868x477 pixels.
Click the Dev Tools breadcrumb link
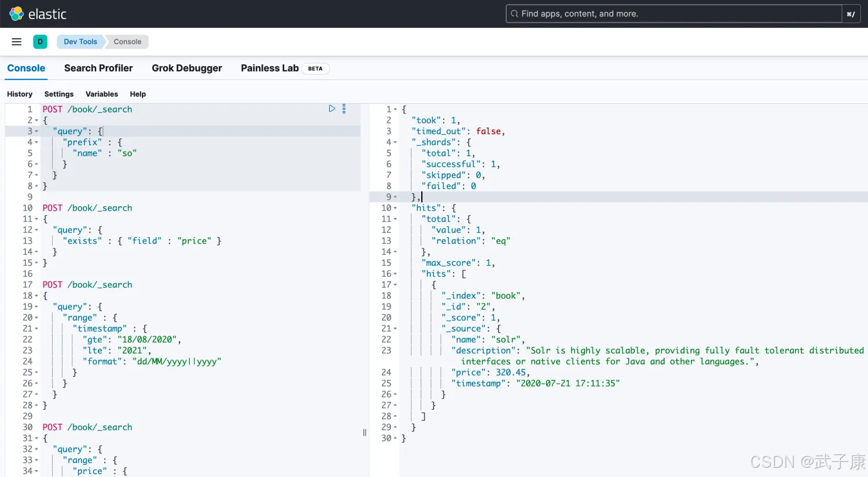click(80, 42)
